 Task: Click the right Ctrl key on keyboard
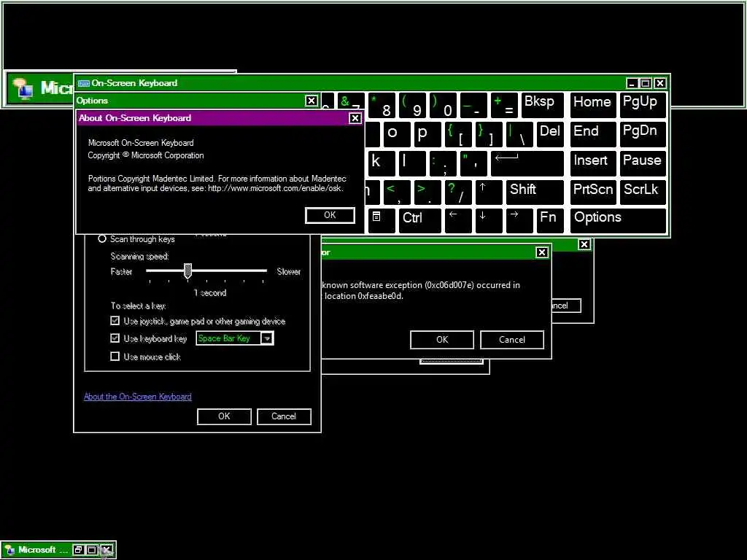pyautogui.click(x=420, y=221)
